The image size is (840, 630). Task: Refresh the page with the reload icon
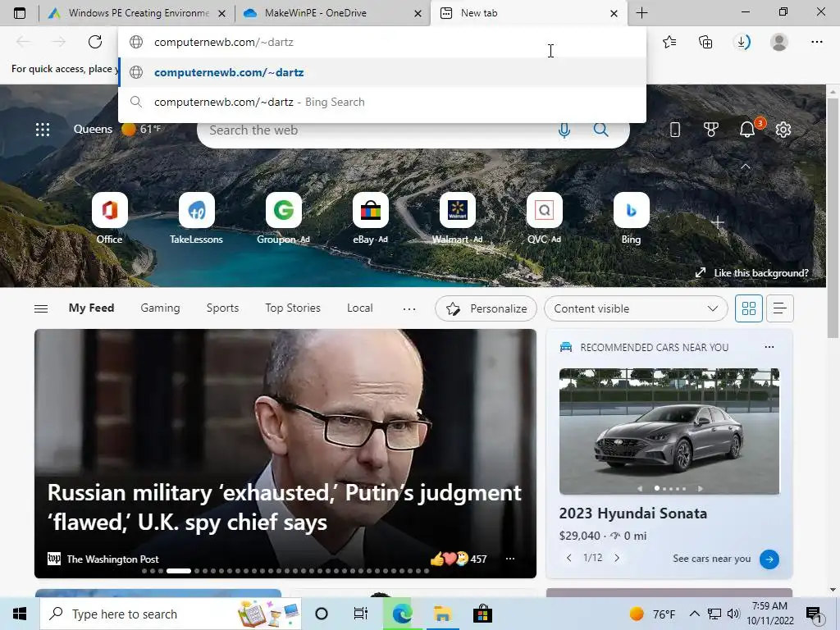point(95,42)
